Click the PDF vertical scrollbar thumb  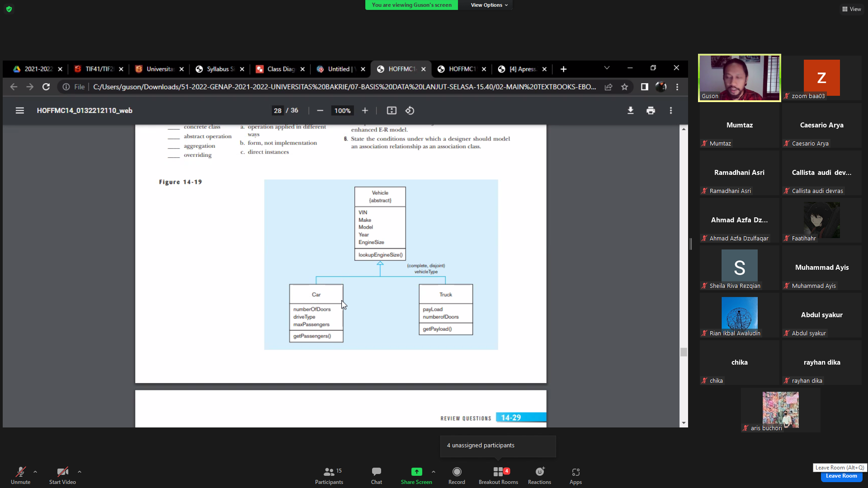pyautogui.click(x=684, y=352)
